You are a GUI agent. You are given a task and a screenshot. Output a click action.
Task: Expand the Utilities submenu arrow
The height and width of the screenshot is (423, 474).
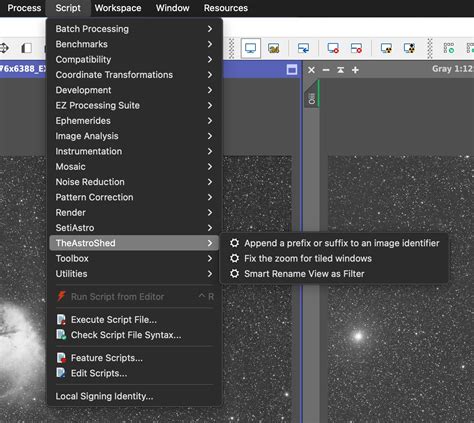(x=210, y=274)
